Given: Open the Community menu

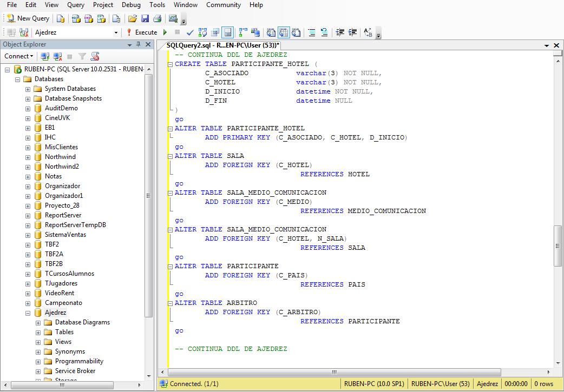Looking at the screenshot, I should pyautogui.click(x=223, y=5).
